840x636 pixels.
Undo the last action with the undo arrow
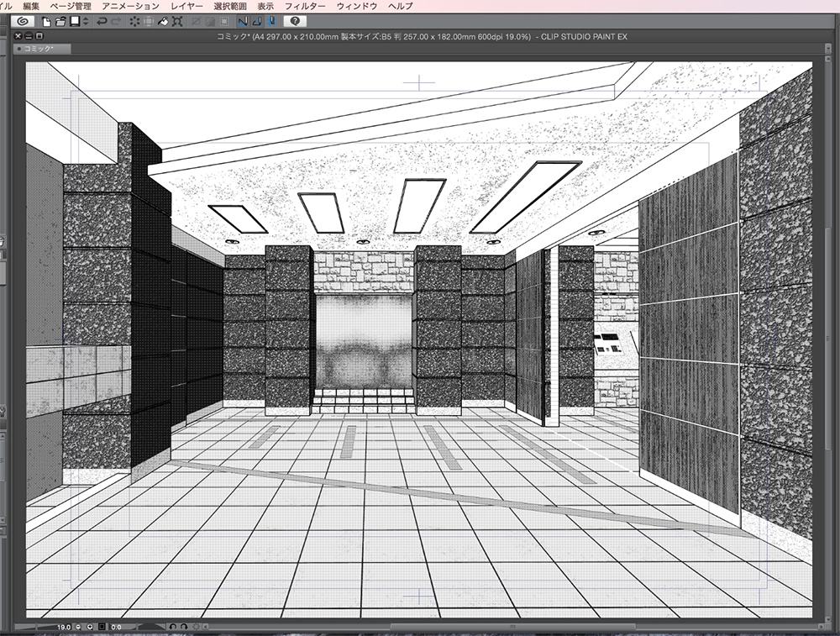coord(102,22)
